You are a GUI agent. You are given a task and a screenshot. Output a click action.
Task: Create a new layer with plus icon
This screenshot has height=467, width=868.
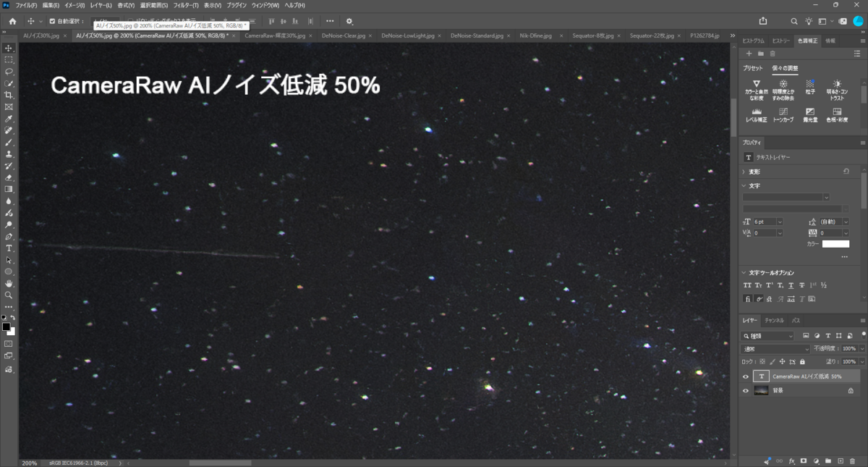click(x=841, y=460)
